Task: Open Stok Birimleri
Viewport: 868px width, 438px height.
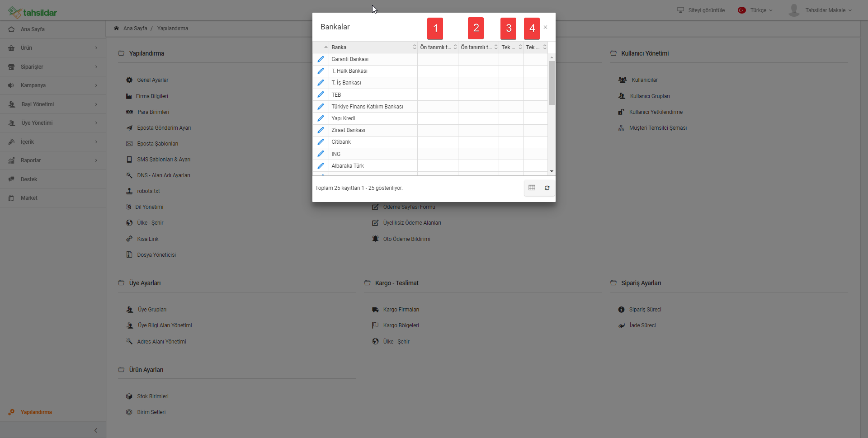Action: pos(152,396)
